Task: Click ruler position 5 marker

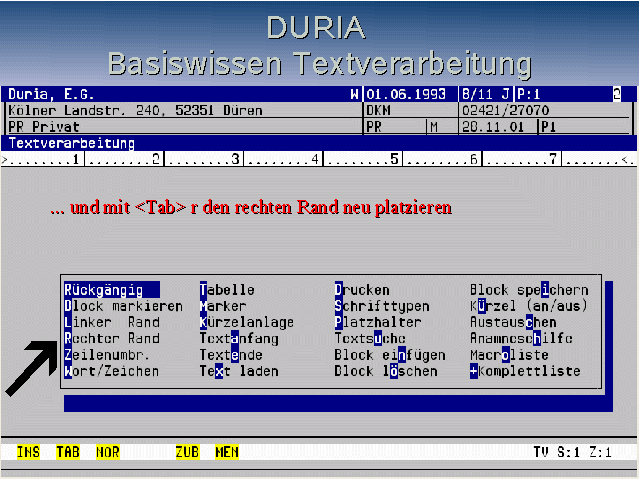Action: (394, 159)
